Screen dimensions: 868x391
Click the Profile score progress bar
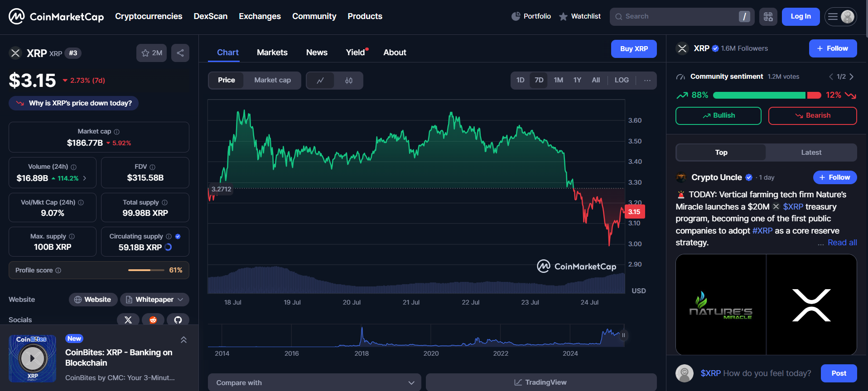[146, 270]
